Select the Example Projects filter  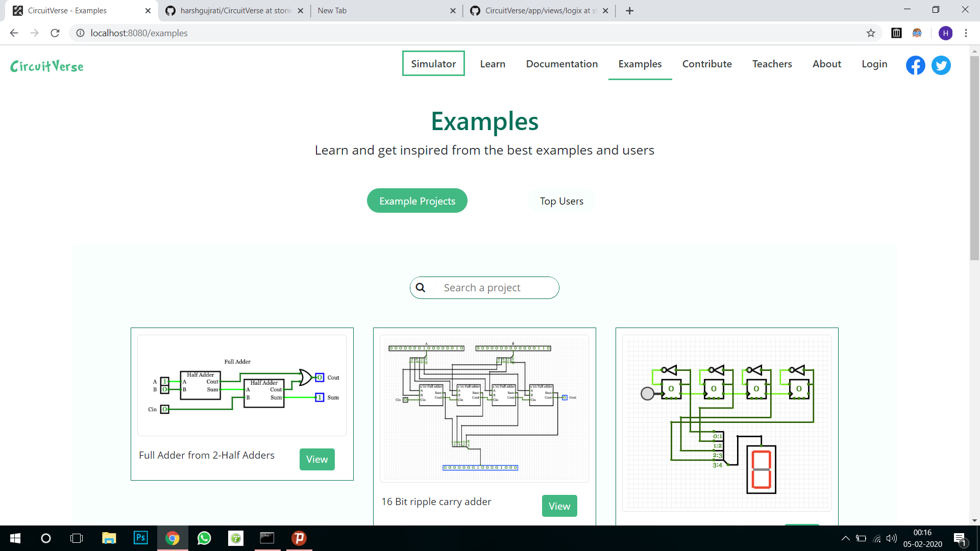click(x=417, y=201)
